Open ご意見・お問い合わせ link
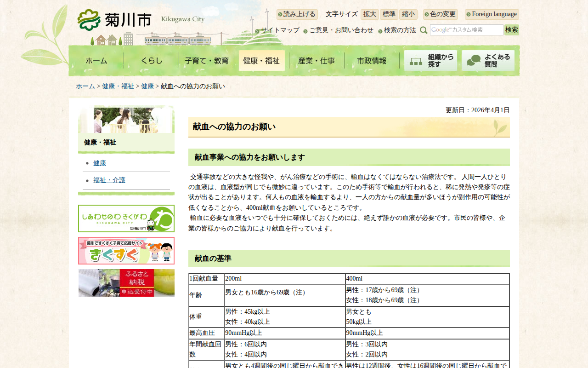 (341, 30)
